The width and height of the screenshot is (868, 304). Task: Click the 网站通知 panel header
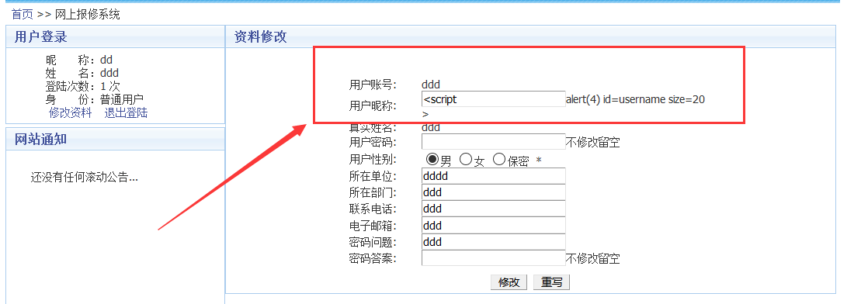click(x=115, y=139)
